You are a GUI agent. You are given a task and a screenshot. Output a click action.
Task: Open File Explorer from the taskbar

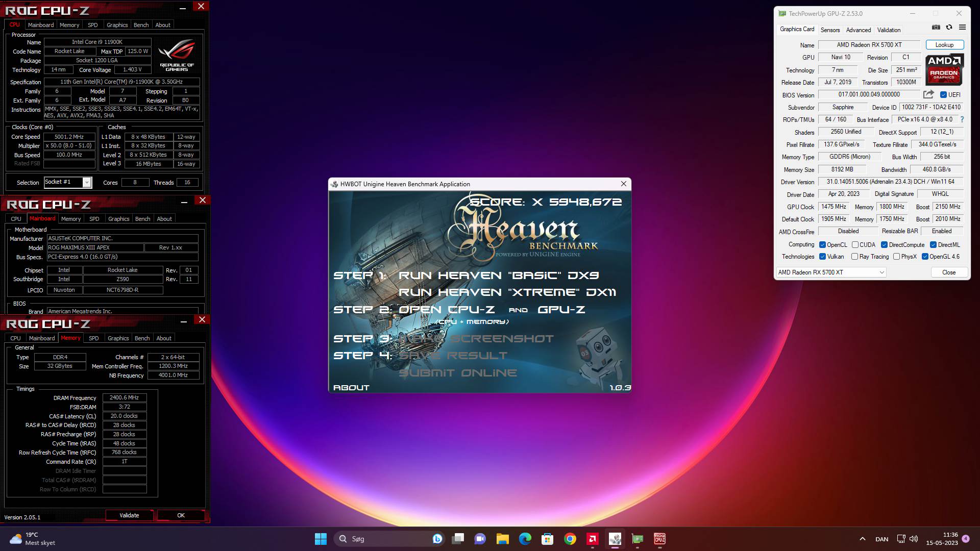point(503,539)
